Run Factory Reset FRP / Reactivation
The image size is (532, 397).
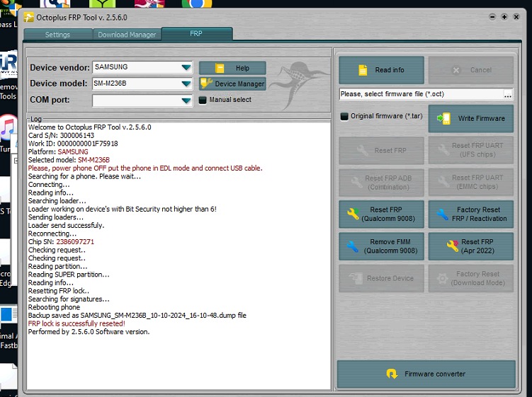[x=471, y=214]
